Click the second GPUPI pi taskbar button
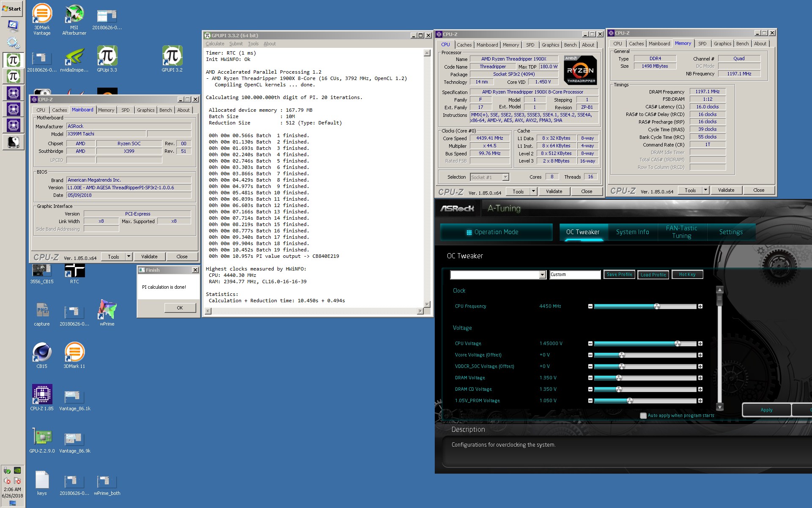Image resolution: width=812 pixels, height=508 pixels. point(13,76)
